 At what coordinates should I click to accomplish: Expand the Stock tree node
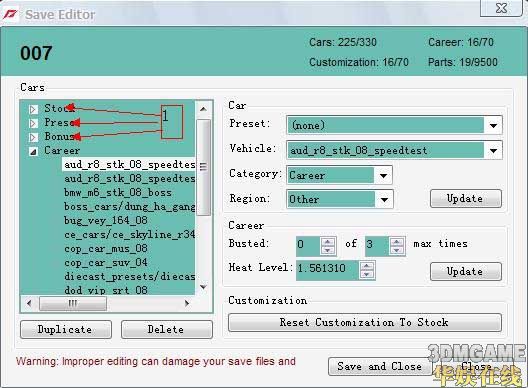pos(33,109)
